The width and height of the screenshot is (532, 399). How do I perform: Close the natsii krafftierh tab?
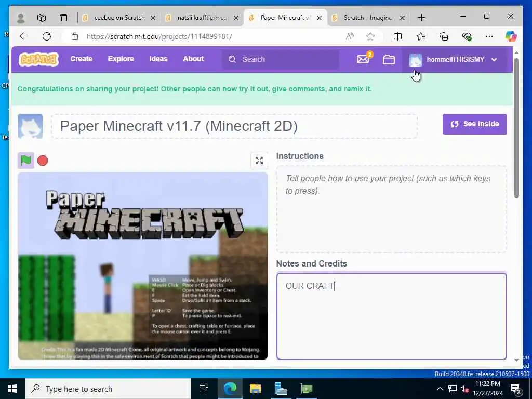click(x=236, y=18)
